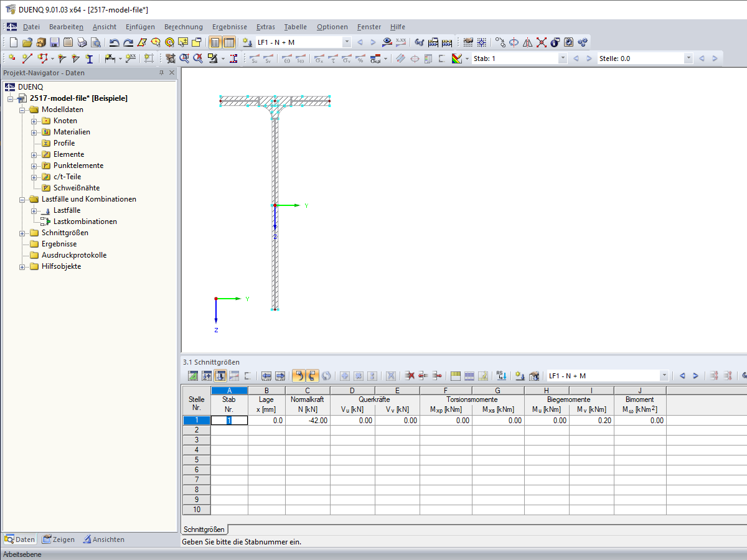Select the Schnittgrößen table tab
747x560 pixels.
click(204, 530)
